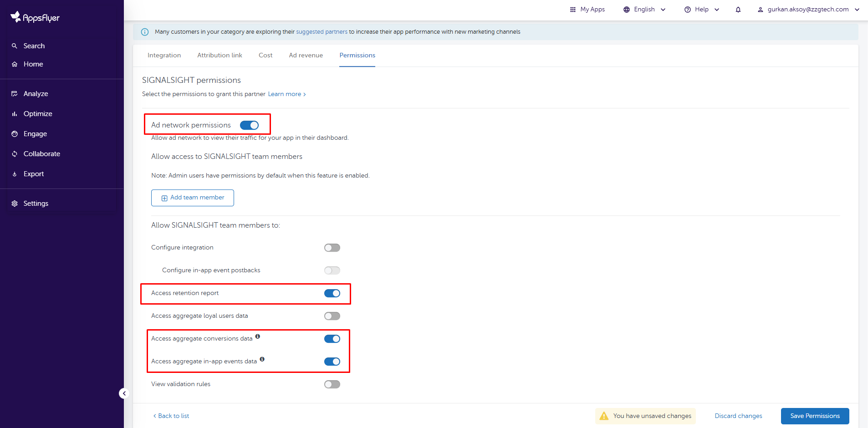Click the globe language icon

627,10
